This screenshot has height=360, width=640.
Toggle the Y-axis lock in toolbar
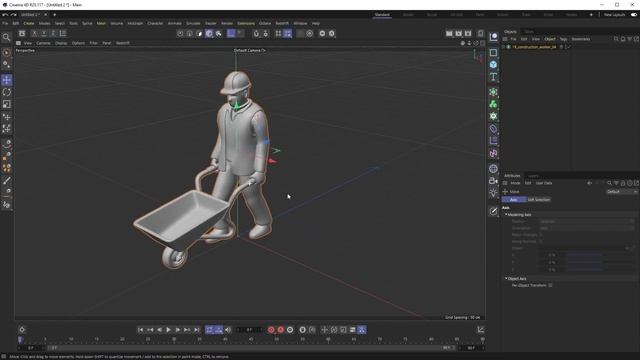coord(44,33)
